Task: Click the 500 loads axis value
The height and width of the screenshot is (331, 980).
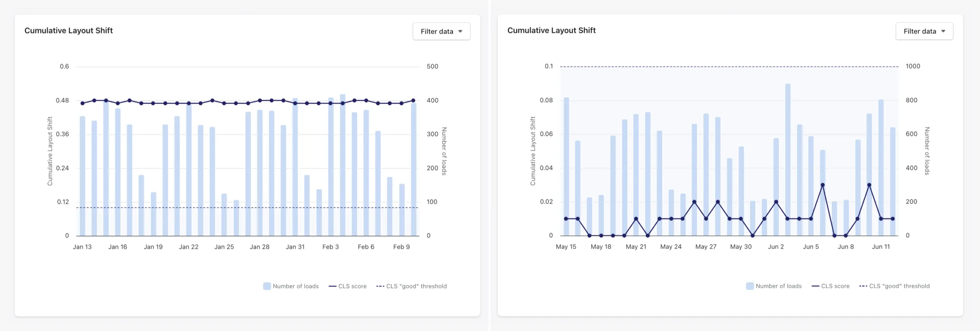Action: pyautogui.click(x=433, y=66)
